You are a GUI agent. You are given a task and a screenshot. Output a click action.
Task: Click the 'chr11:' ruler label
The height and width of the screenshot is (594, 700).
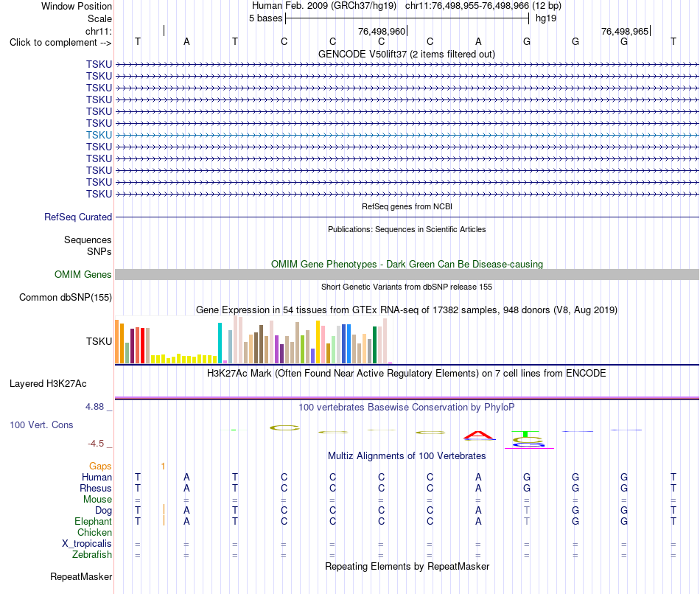pyautogui.click(x=99, y=31)
